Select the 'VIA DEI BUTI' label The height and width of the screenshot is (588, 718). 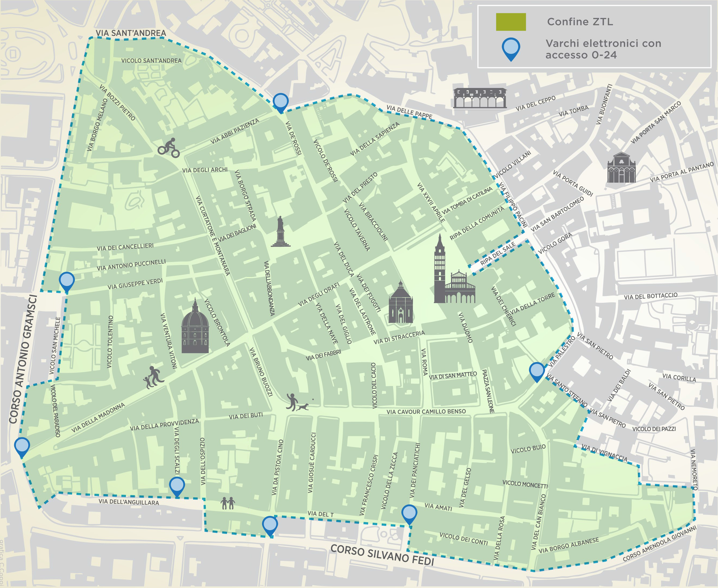pos(246,416)
